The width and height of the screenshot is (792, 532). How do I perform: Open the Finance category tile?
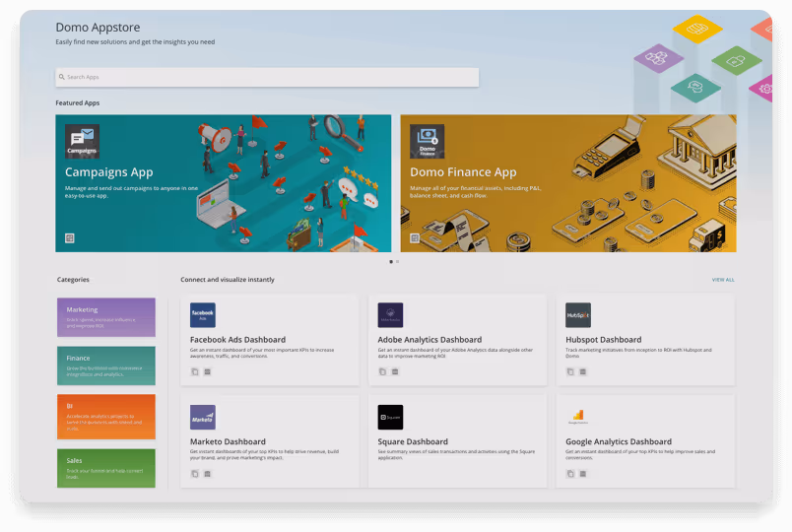(106, 366)
